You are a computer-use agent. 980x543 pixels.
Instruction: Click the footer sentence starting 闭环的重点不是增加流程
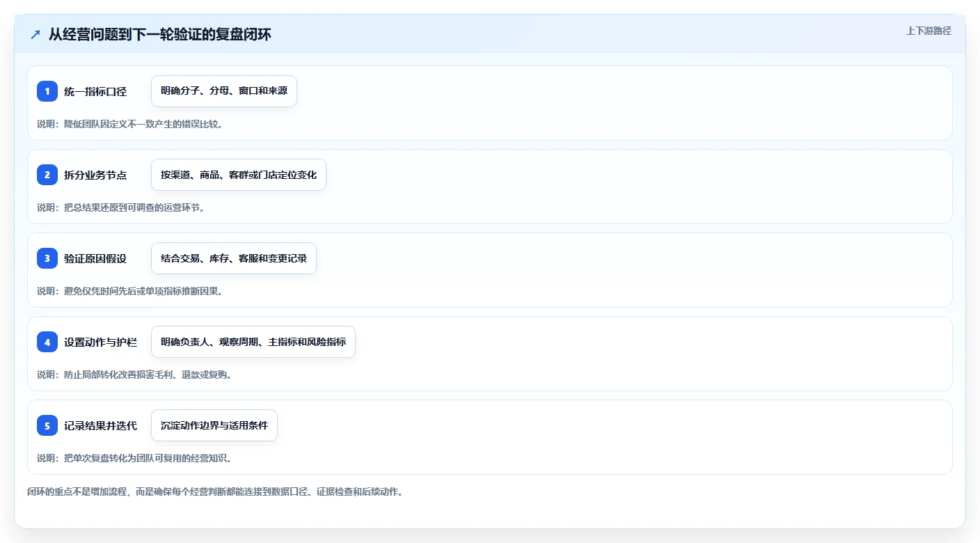(215, 491)
